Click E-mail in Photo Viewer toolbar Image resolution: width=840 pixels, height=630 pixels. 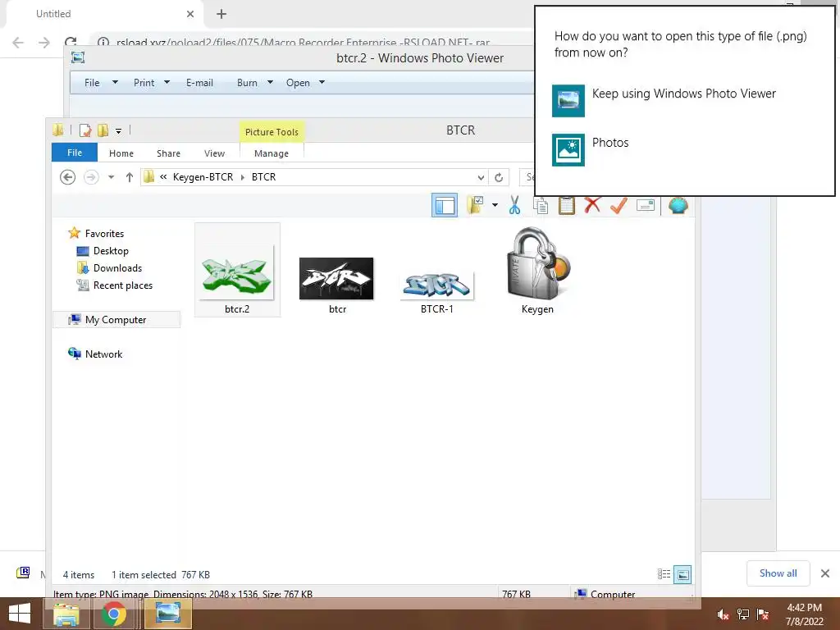(199, 83)
